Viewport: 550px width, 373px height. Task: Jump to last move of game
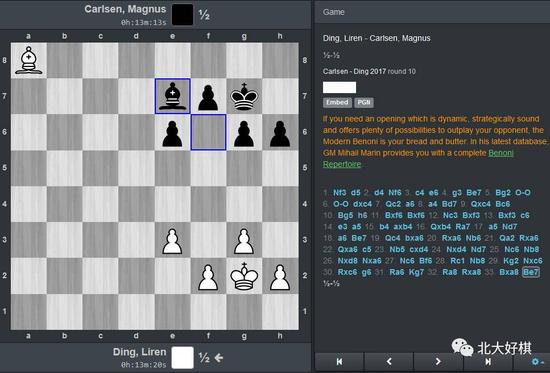tap(488, 361)
